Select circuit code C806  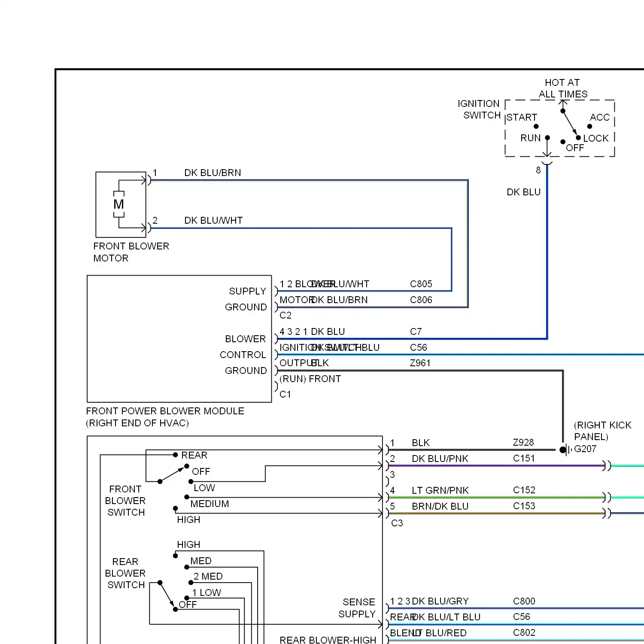(421, 300)
